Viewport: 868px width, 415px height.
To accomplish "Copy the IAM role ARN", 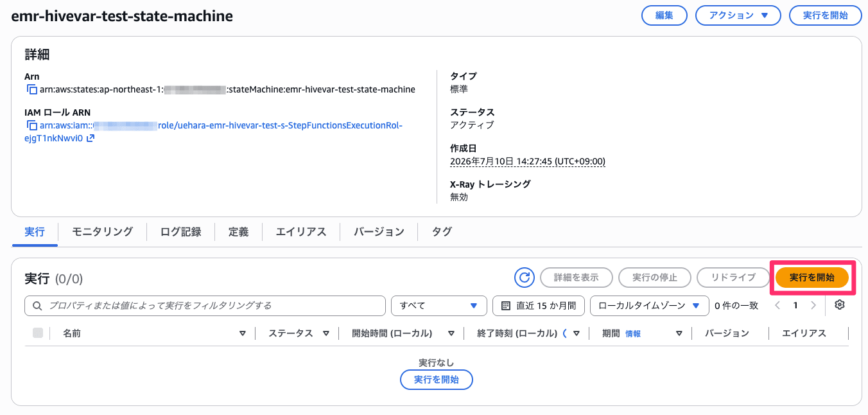I will click(x=31, y=125).
